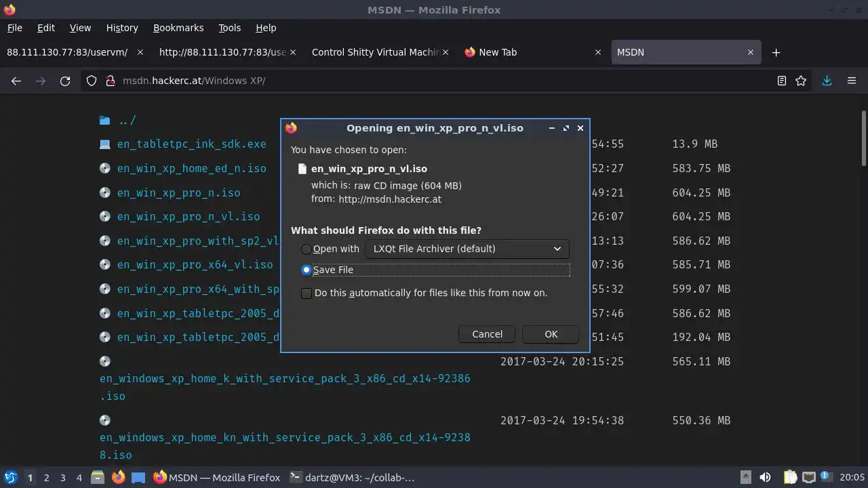The image size is (868, 488).
Task: Open the Help menu
Action: pos(266,28)
